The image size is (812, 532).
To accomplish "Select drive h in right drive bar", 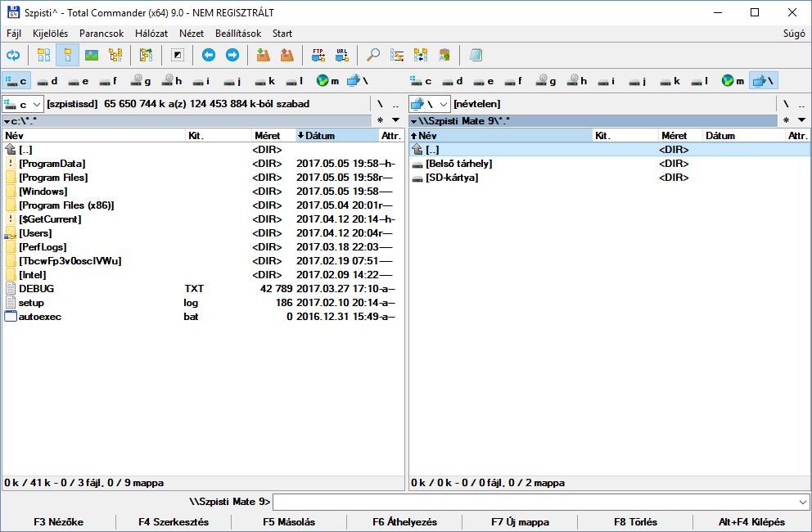I will tap(577, 81).
